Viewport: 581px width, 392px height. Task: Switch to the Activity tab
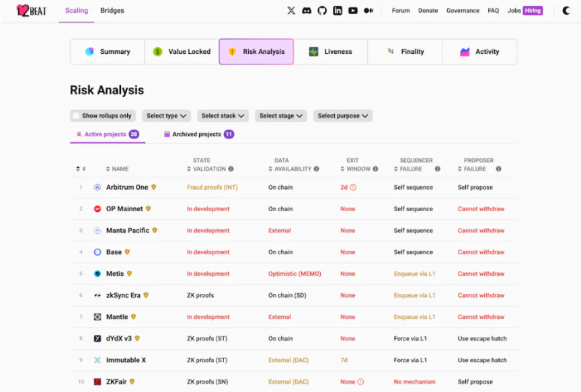pyautogui.click(x=480, y=52)
